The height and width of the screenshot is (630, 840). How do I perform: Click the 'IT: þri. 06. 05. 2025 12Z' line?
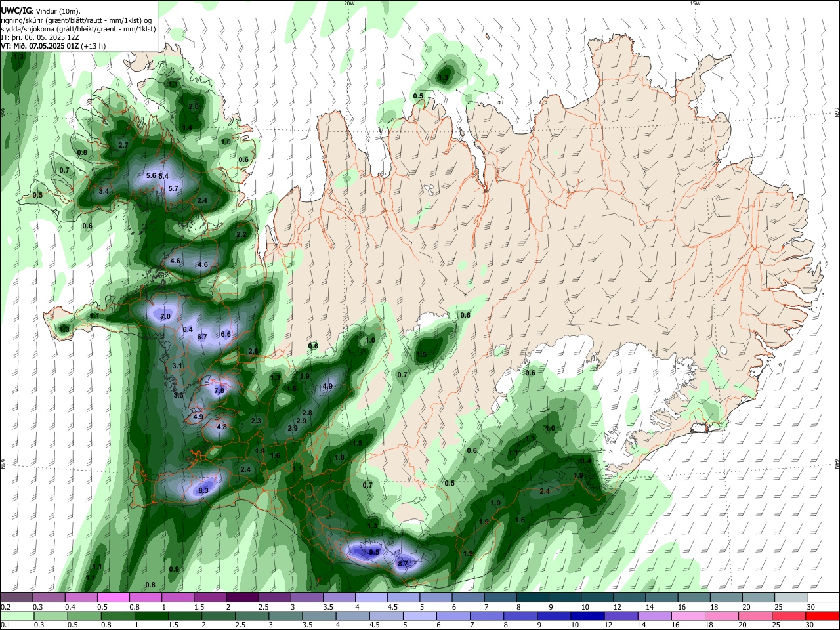pos(40,37)
